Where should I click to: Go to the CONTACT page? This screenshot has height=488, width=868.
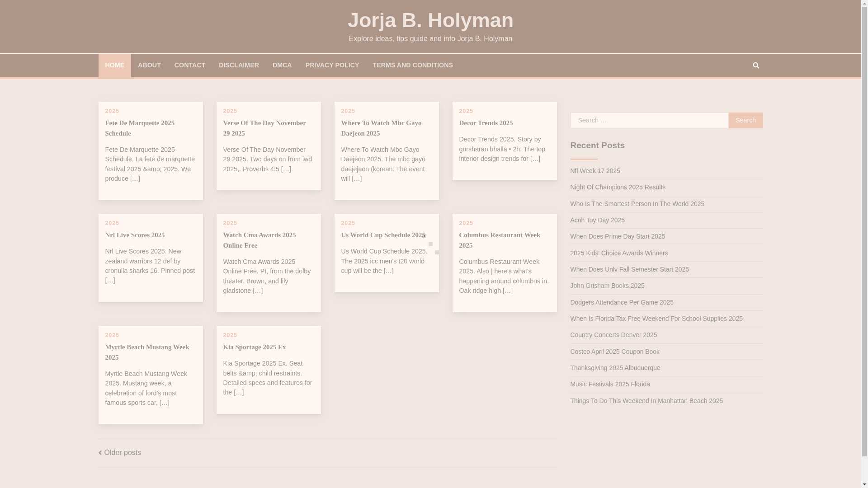[x=190, y=66]
